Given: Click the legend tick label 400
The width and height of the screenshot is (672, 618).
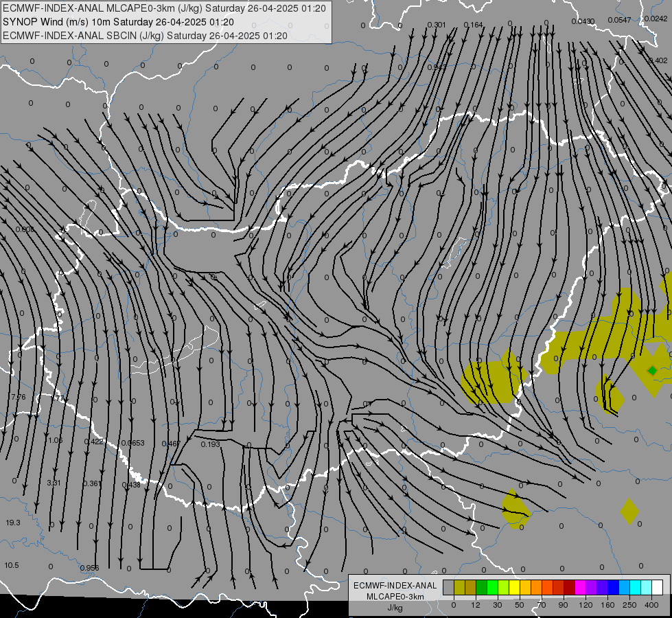Looking at the screenshot, I should [x=651, y=605].
